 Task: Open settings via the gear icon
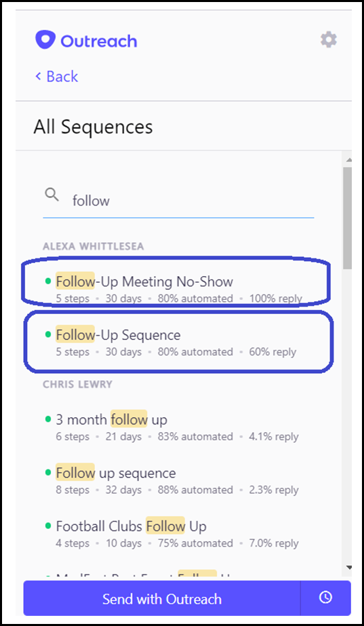[x=329, y=40]
